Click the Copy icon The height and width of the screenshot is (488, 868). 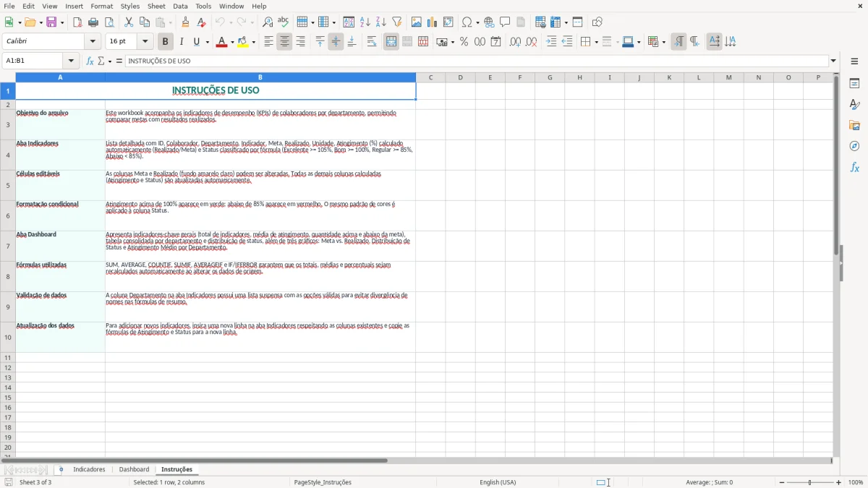pyautogui.click(x=145, y=22)
